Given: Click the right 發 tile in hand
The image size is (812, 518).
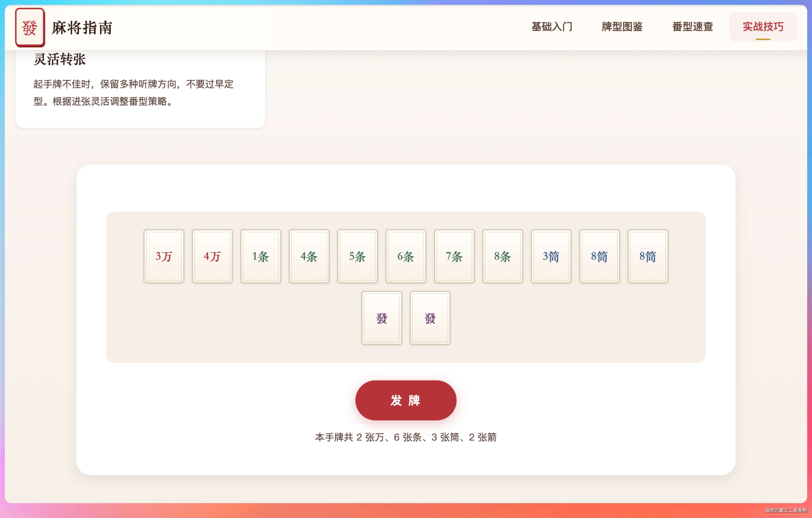Looking at the screenshot, I should click(x=430, y=318).
